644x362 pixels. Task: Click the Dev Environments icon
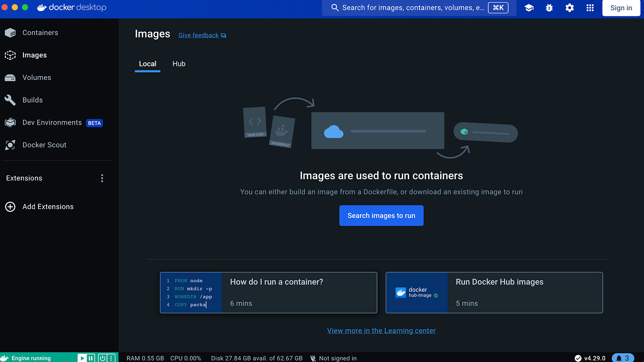pyautogui.click(x=10, y=122)
